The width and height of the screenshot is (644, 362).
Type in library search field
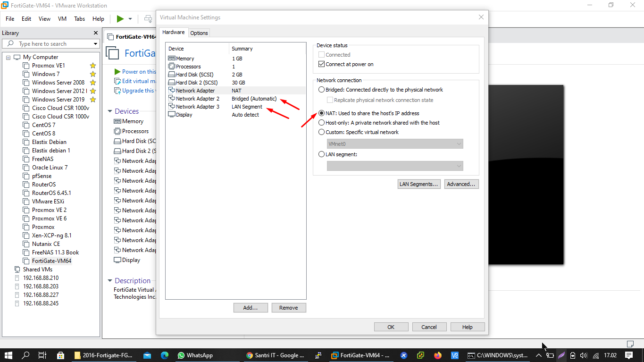pyautogui.click(x=51, y=44)
